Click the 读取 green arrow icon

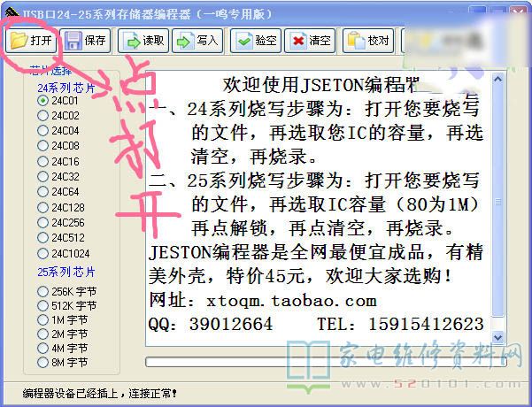click(x=131, y=41)
